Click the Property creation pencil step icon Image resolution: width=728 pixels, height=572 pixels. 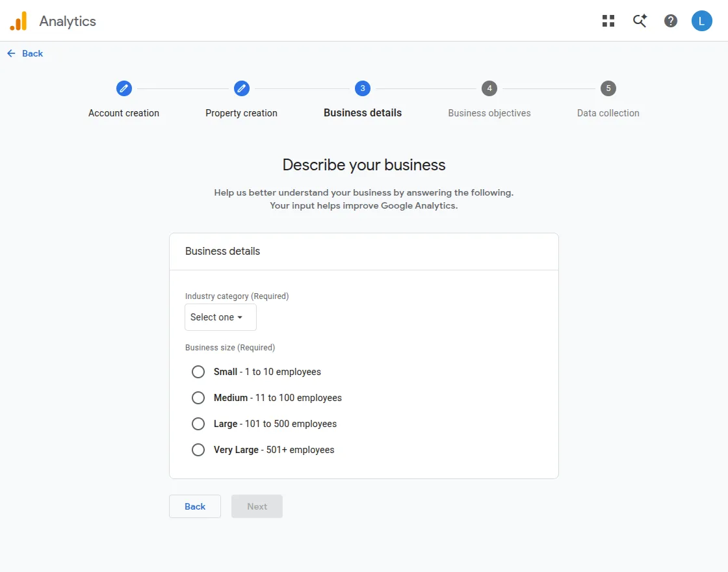pos(241,88)
